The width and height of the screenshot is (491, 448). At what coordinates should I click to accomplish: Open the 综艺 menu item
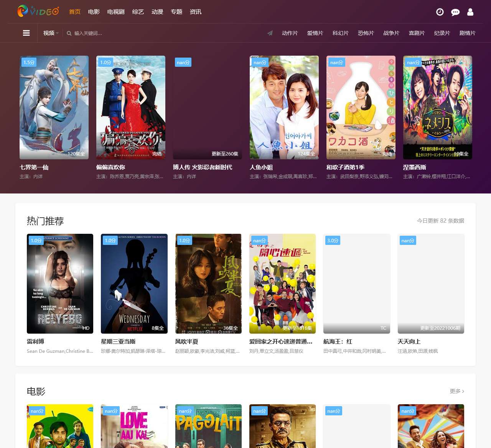tap(138, 12)
